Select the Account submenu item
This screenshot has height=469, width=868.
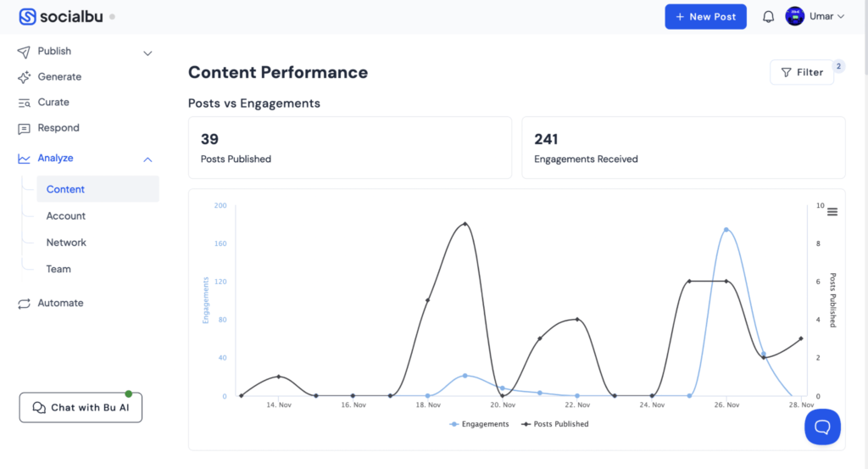tap(66, 216)
